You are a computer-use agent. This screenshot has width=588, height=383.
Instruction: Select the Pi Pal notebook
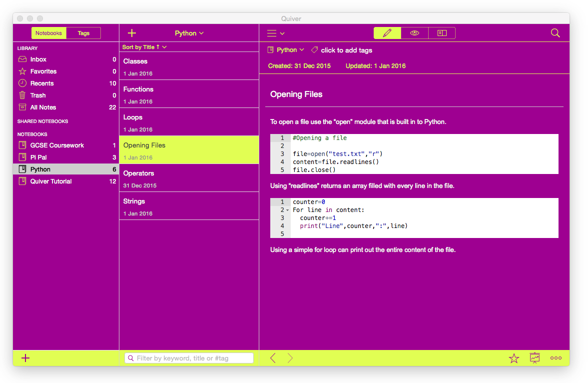click(x=66, y=157)
